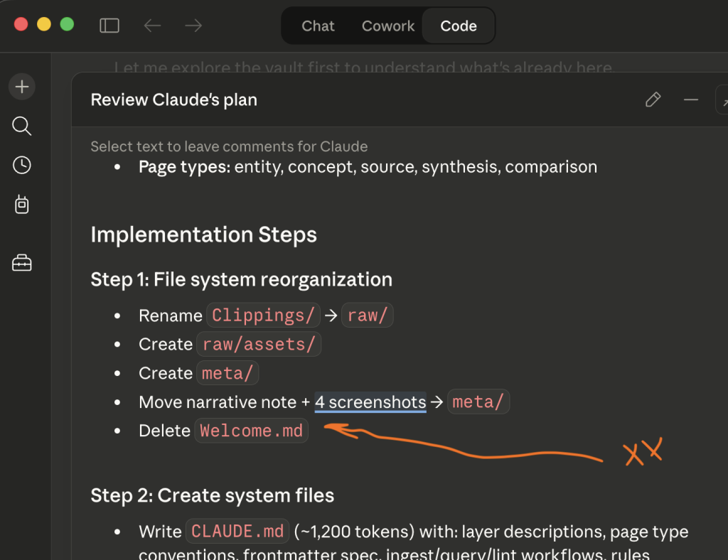Click the back navigation arrow
The height and width of the screenshot is (560, 728).
coord(152,26)
